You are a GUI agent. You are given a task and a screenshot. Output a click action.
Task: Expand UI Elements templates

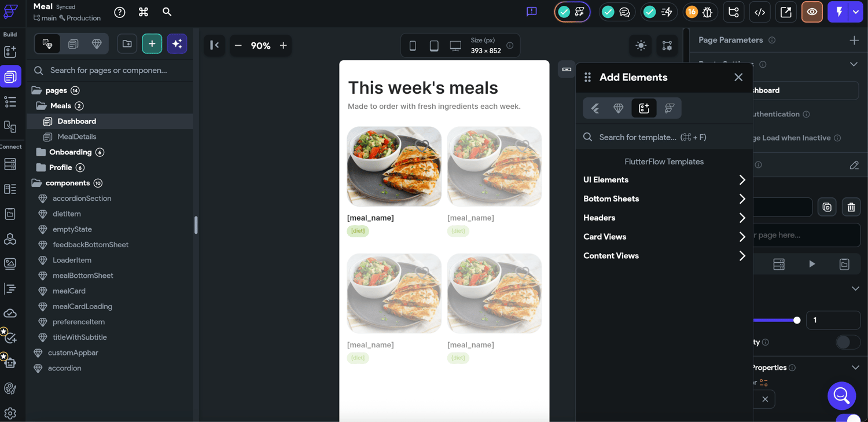tap(664, 180)
